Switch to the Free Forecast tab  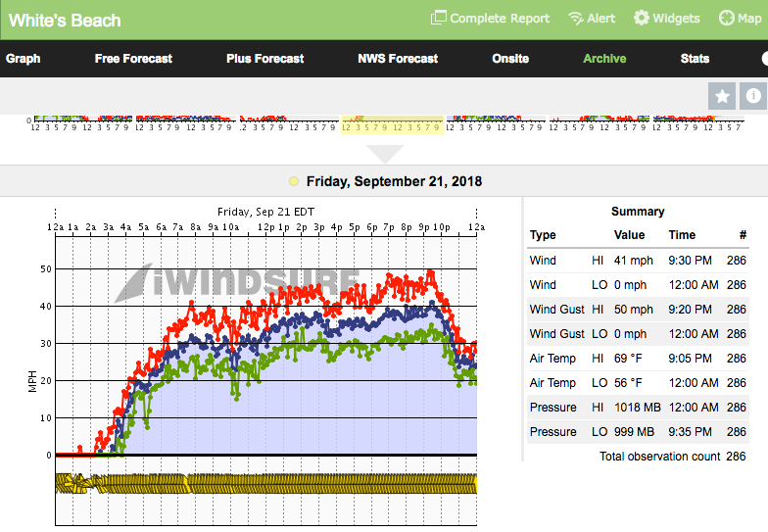coord(133,59)
